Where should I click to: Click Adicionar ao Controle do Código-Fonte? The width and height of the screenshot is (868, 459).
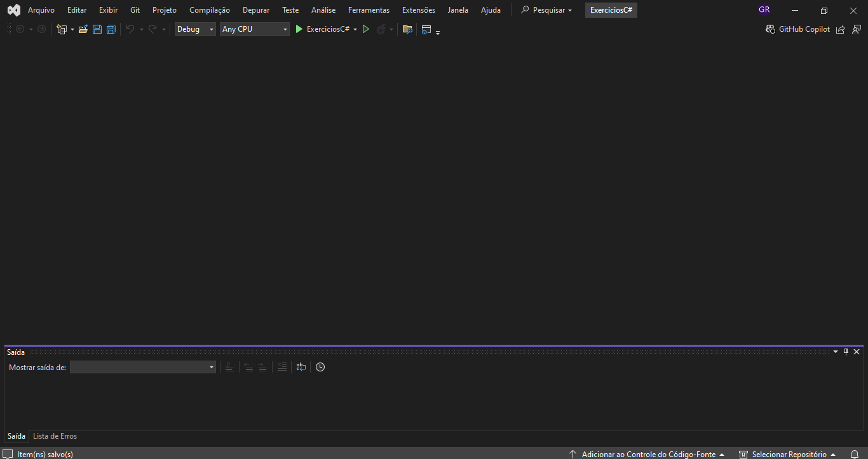[647, 455]
